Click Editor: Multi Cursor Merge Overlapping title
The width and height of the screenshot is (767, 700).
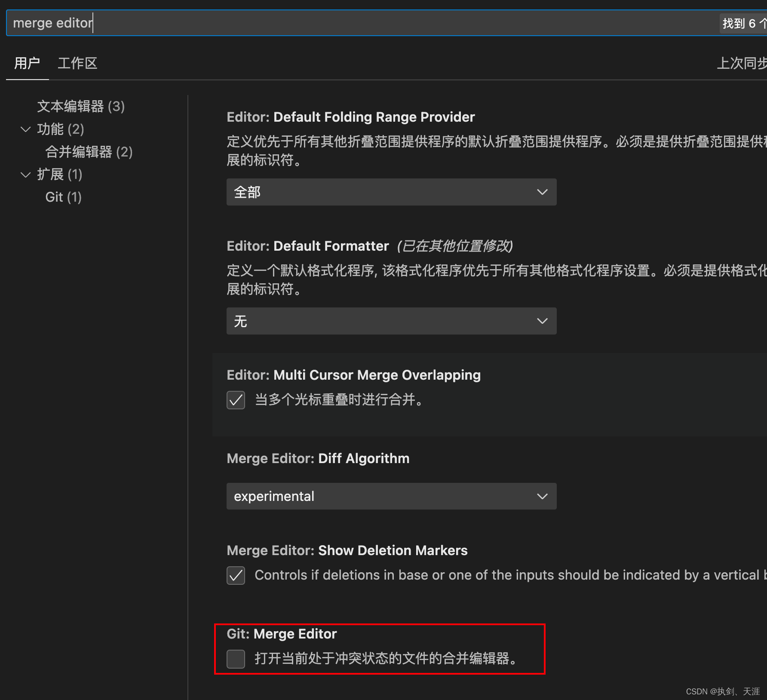[x=353, y=375]
